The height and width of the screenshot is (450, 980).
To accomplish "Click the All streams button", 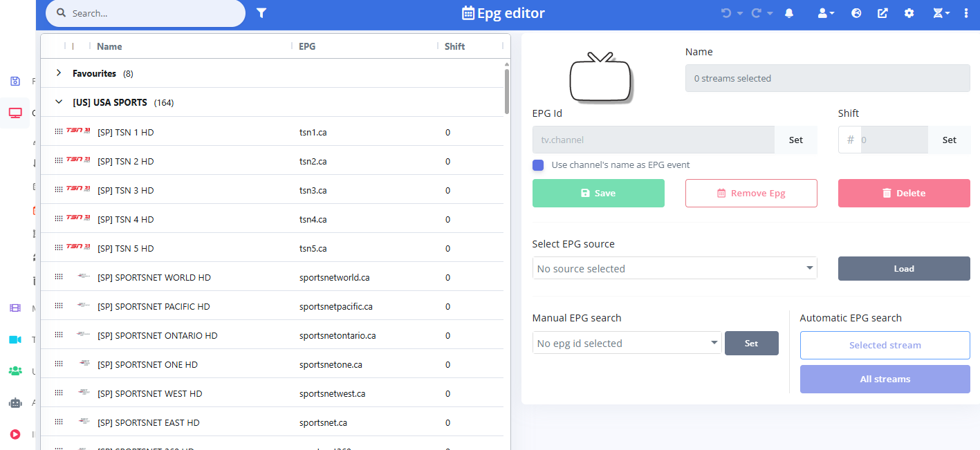I will pyautogui.click(x=885, y=379).
